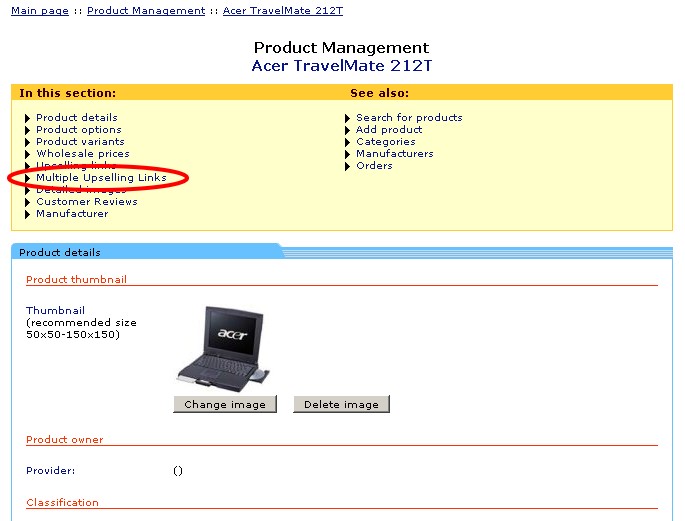Open the Product details section link
The image size is (685, 521).
pos(77,117)
